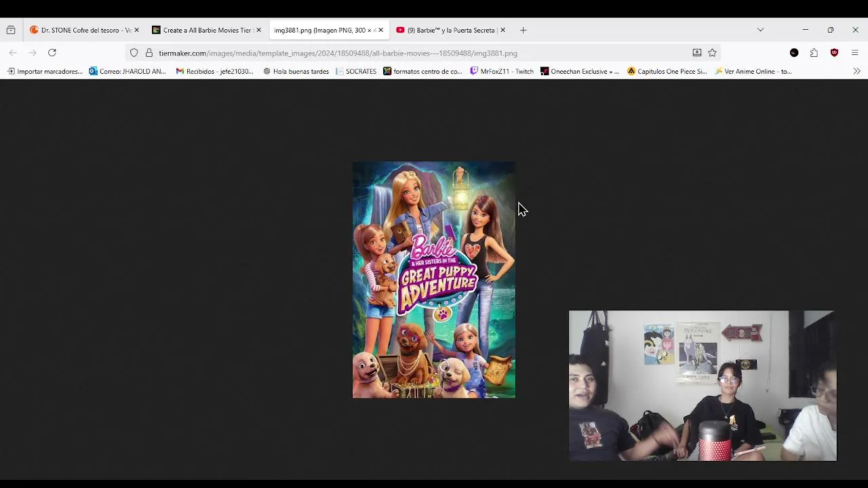Click the save page download icon in address bar
868x488 pixels.
696,53
